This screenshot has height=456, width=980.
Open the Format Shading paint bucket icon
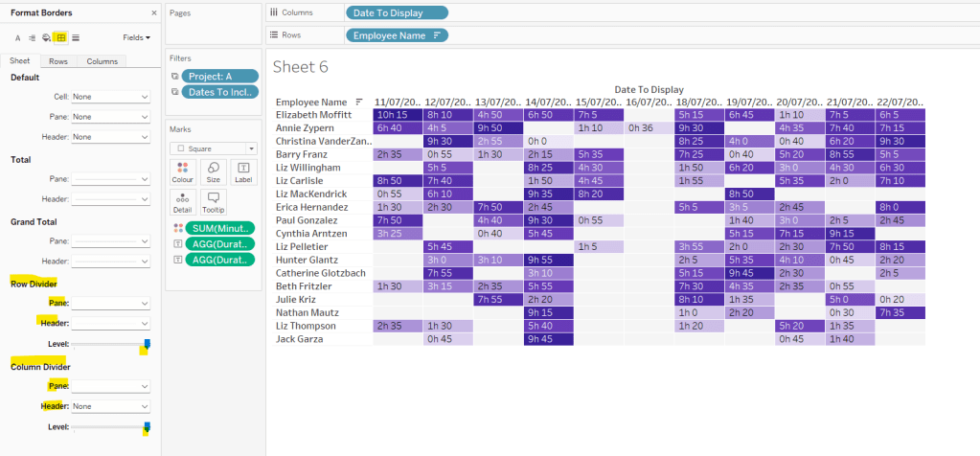coord(46,37)
